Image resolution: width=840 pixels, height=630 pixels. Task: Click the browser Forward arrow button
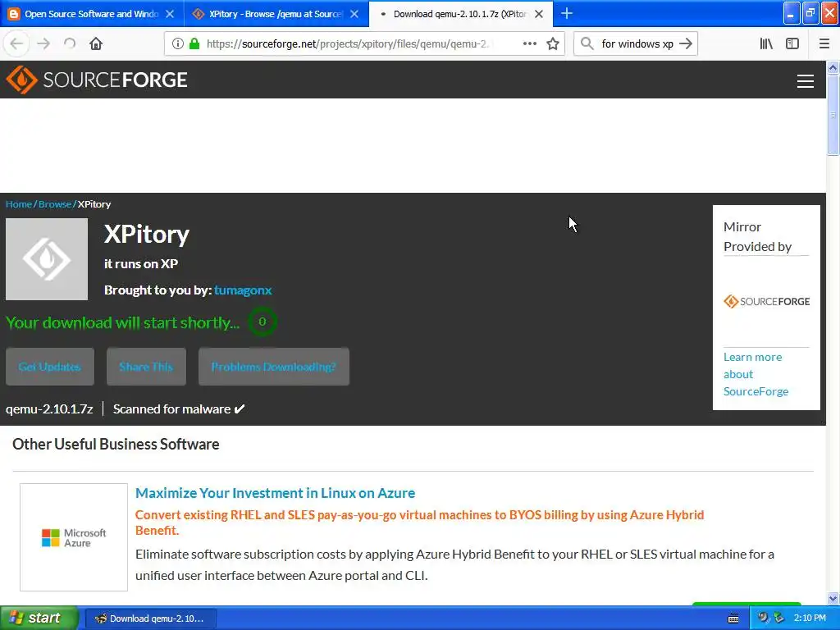[x=43, y=44]
